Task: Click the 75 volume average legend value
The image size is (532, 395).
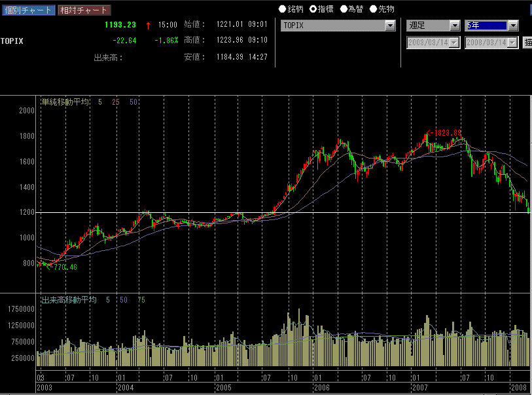Action: 141,299
